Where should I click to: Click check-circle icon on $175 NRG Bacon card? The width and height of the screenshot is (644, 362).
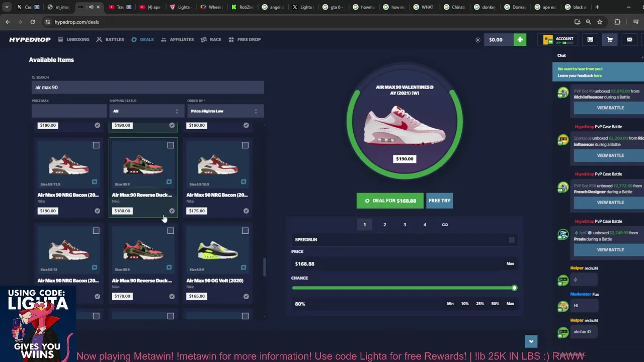point(246,211)
